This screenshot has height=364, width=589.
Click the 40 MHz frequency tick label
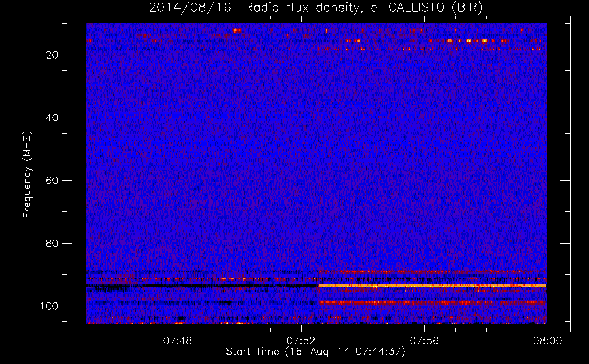52,118
